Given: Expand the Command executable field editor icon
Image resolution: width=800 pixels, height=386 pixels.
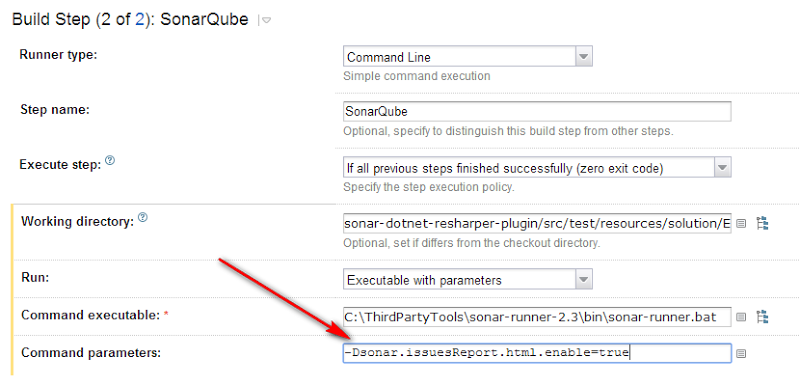Looking at the screenshot, I should [x=741, y=317].
